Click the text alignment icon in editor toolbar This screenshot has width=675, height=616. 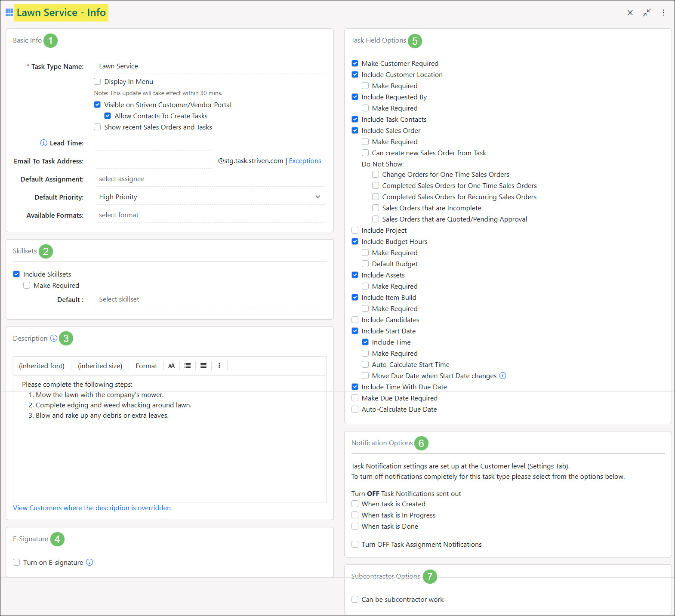coord(203,366)
